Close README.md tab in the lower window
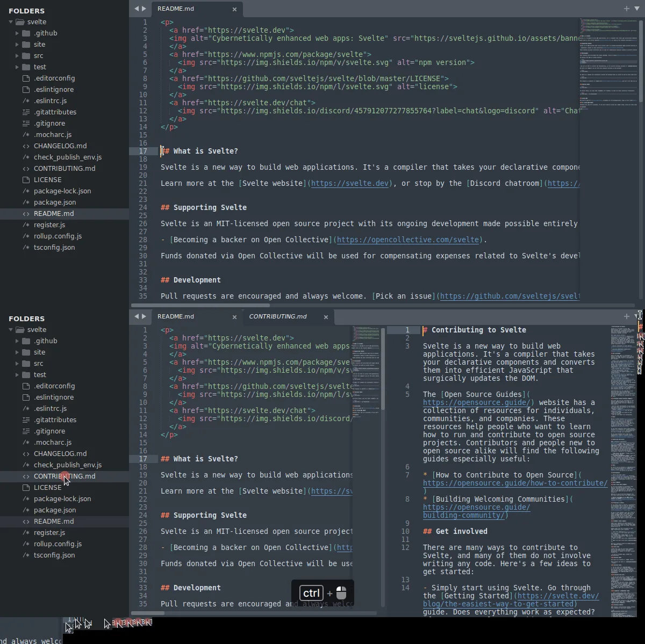 234,317
